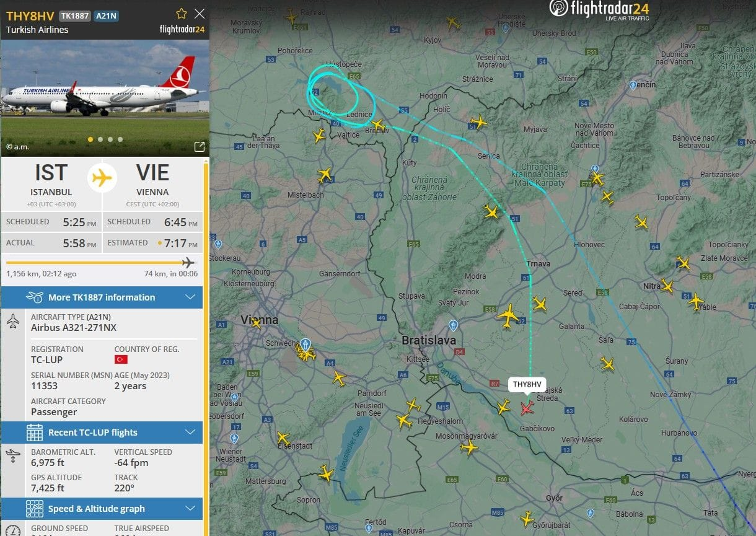Image resolution: width=756 pixels, height=536 pixels.
Task: Show the first aircraft photo dot
Action: click(90, 139)
